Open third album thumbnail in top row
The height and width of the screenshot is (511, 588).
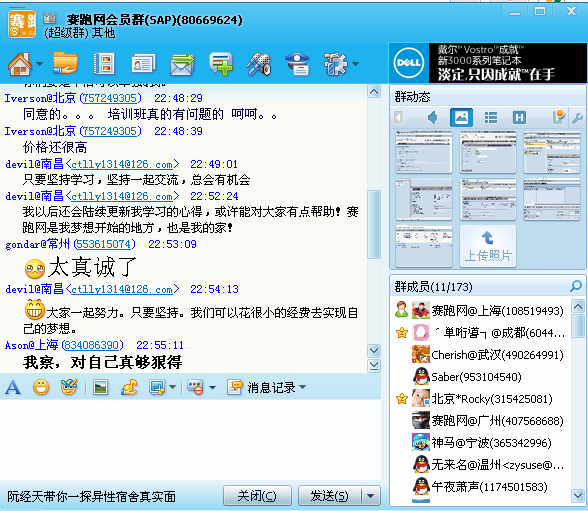click(552, 152)
